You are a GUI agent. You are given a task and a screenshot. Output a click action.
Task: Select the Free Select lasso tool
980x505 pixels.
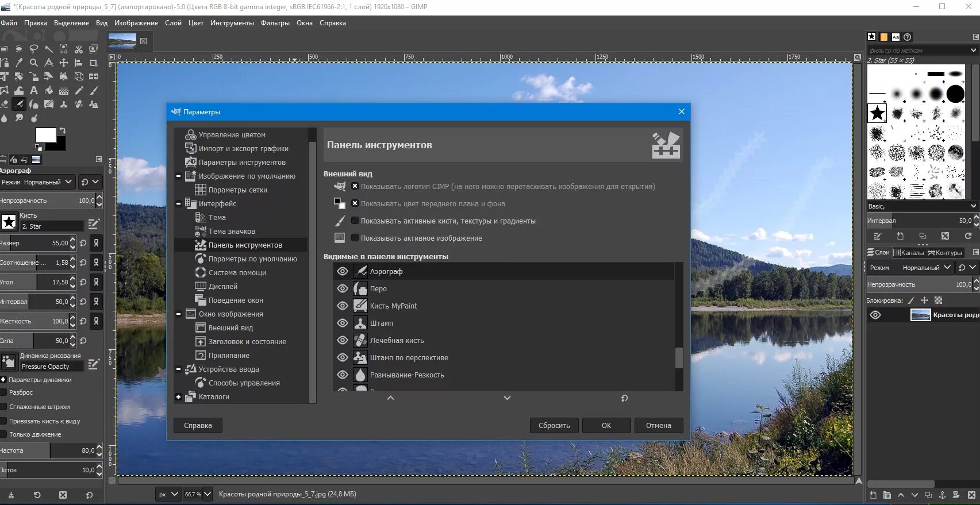point(34,49)
